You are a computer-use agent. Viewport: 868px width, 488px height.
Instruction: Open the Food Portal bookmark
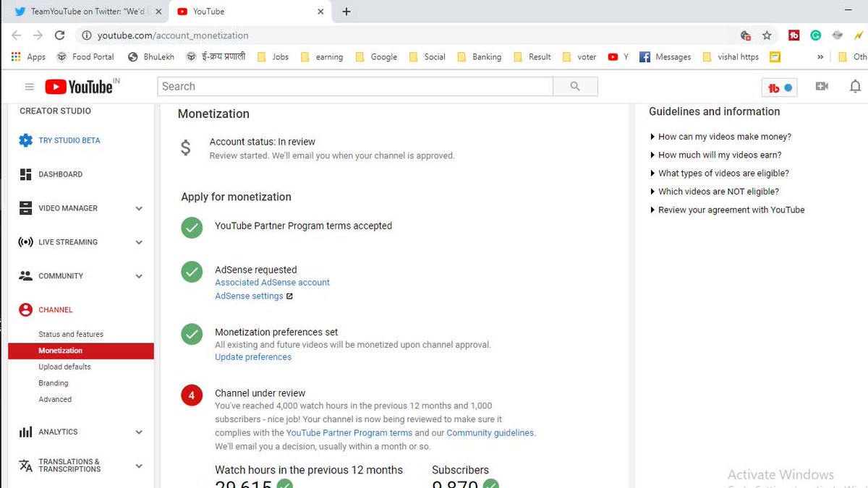click(x=85, y=56)
